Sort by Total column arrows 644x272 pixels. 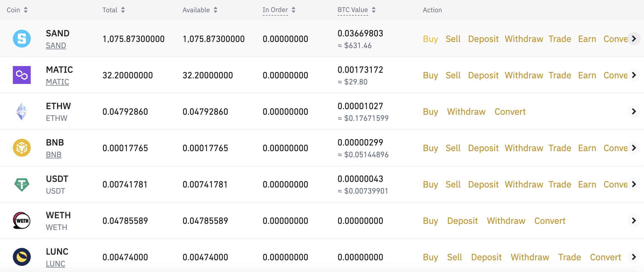pyautogui.click(x=123, y=10)
